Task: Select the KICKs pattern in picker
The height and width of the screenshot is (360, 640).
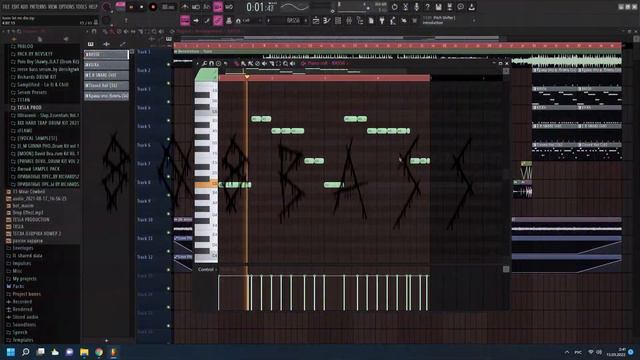Action: (106, 65)
